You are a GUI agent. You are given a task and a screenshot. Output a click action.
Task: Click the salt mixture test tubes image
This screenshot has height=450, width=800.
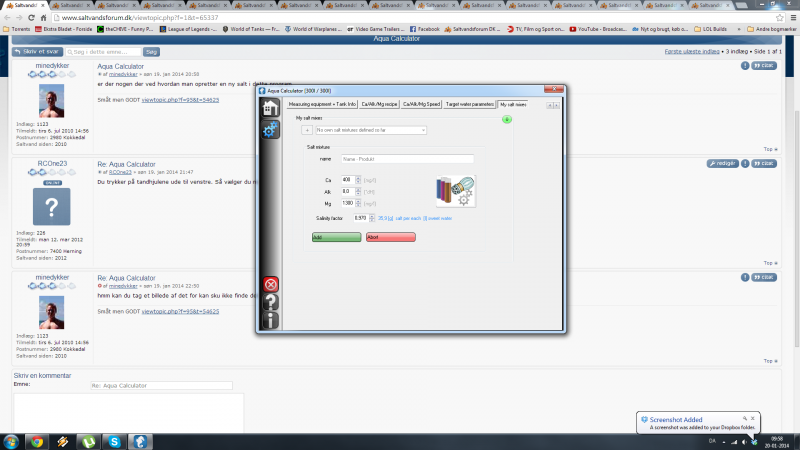[x=455, y=191]
